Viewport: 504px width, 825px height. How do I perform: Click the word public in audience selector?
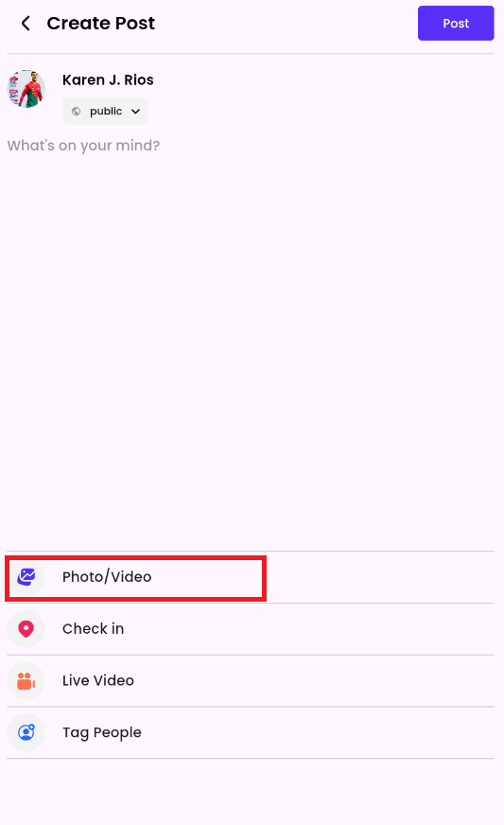106,111
